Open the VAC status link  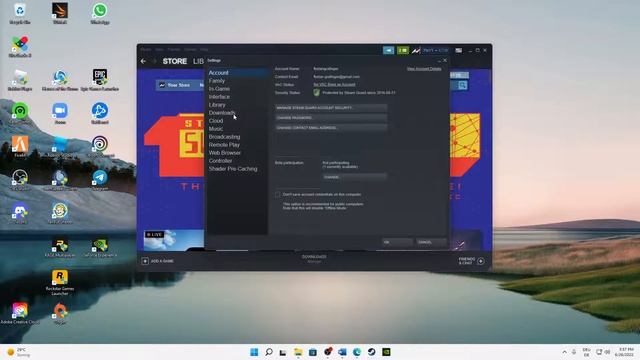[x=334, y=84]
